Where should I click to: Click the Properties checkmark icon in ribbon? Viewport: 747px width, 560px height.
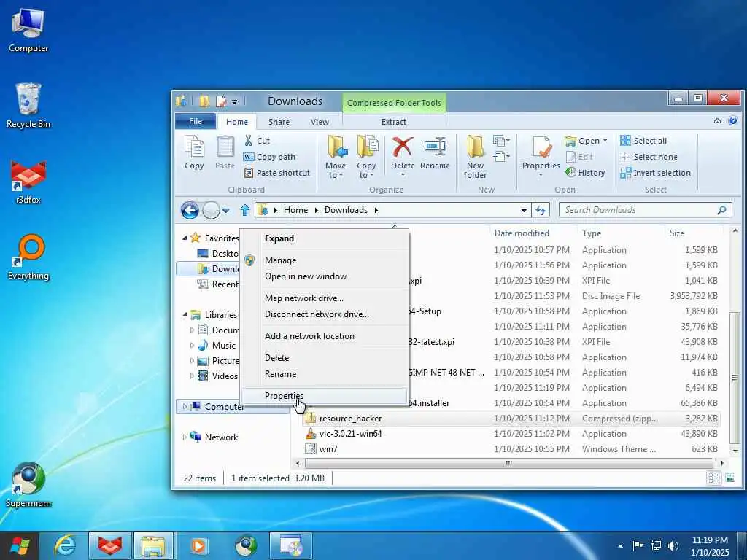(541, 147)
